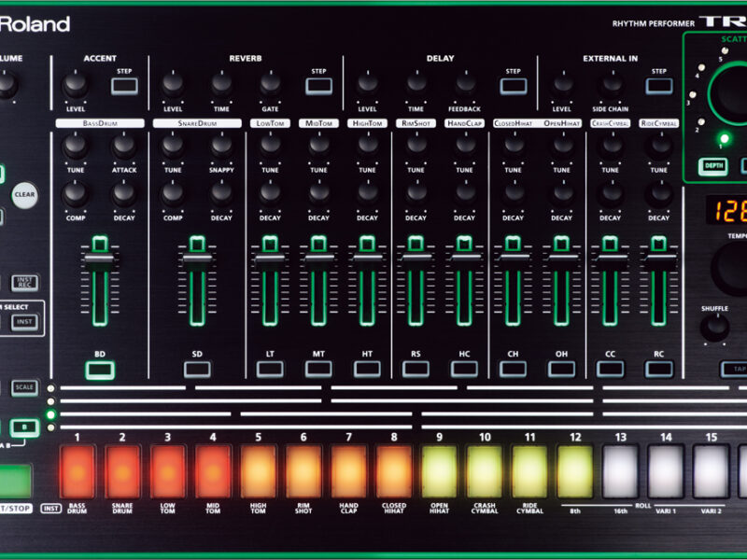The width and height of the screenshot is (747, 560).
Task: Click the Delay FEEDBACK knob
Action: [466, 85]
